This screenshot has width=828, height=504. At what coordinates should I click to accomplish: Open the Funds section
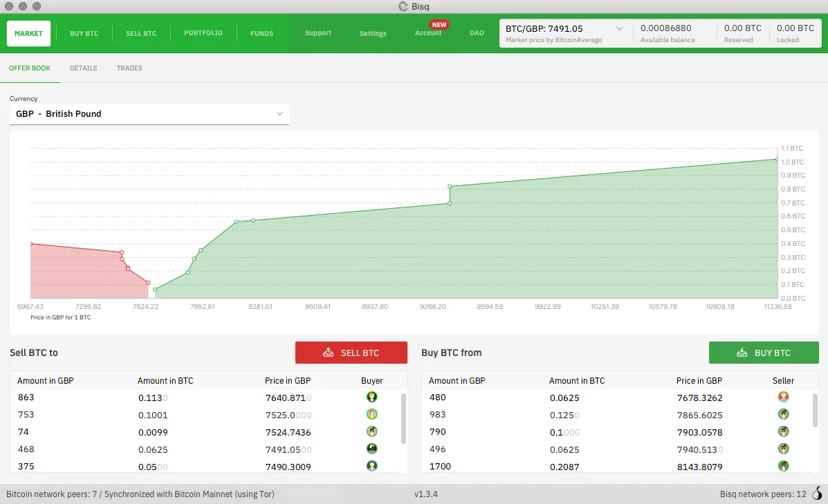[x=261, y=33]
